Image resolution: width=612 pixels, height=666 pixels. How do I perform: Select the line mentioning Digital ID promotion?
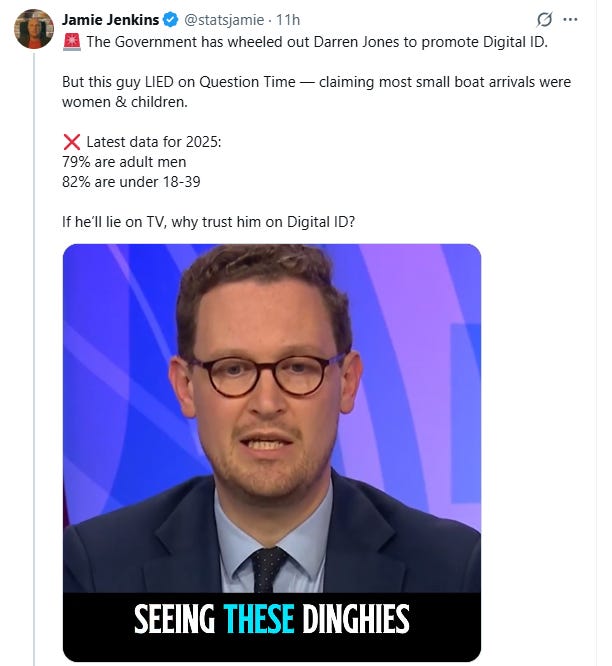pyautogui.click(x=317, y=42)
